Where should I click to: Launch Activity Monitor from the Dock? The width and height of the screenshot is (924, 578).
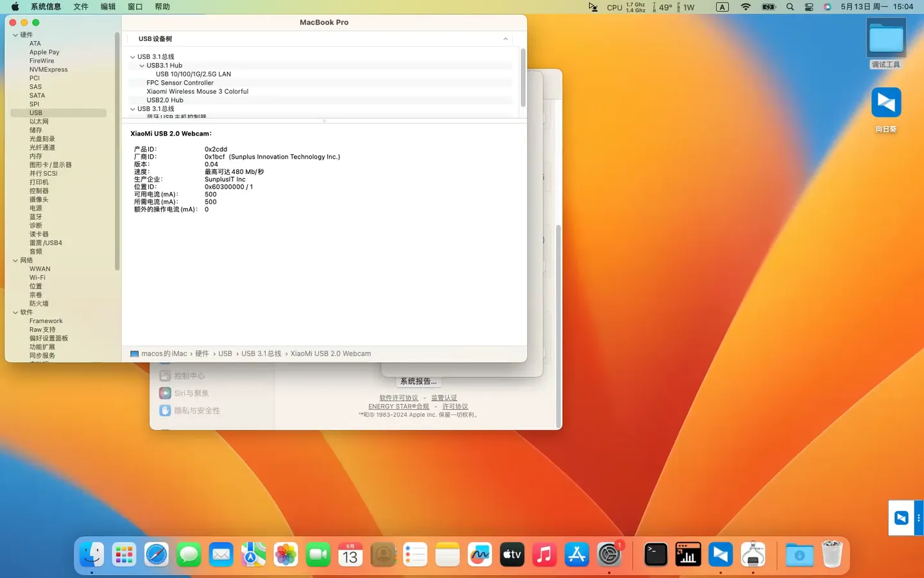tap(688, 554)
